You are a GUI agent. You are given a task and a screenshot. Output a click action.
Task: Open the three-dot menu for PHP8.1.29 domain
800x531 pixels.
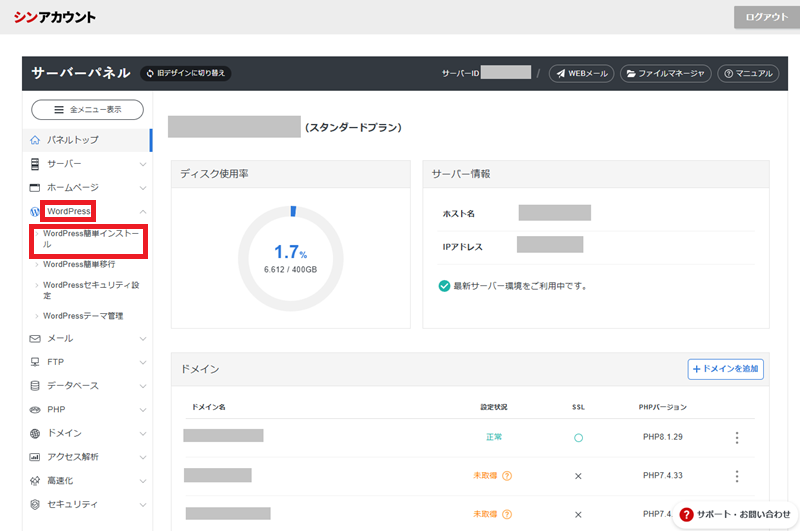coord(737,438)
